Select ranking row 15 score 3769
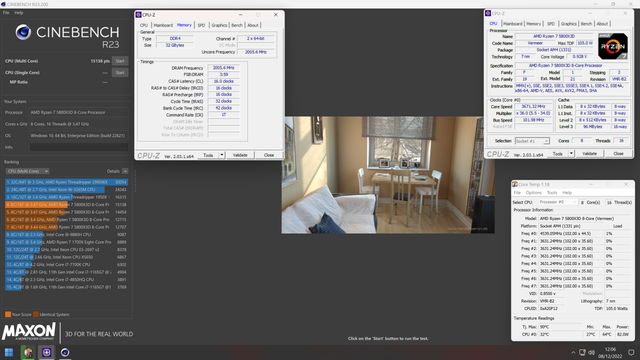The image size is (640, 360). [x=66, y=287]
